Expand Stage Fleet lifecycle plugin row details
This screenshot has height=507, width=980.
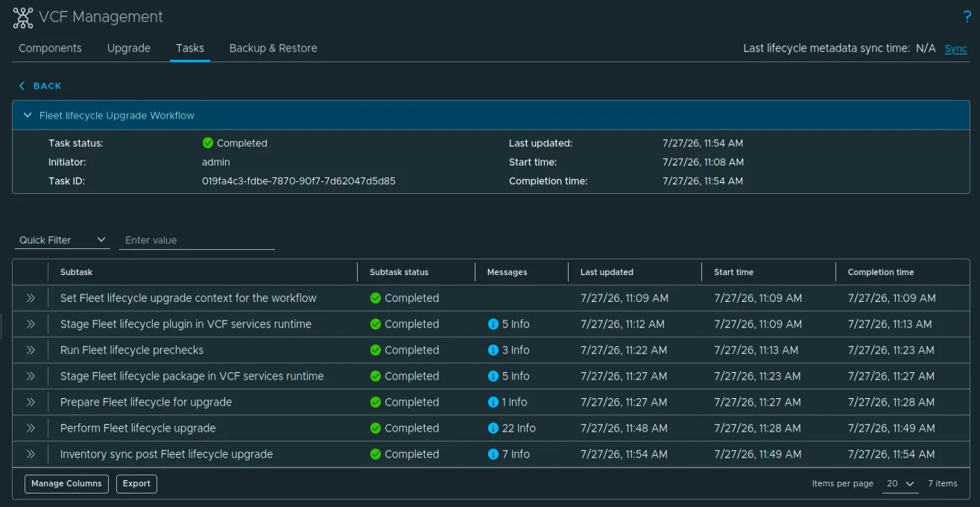click(x=31, y=324)
